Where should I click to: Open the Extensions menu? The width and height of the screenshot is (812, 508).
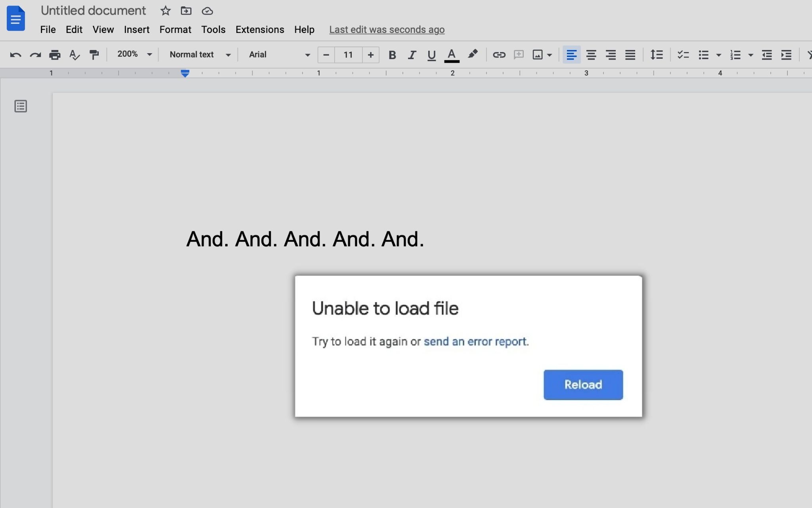[x=260, y=30]
